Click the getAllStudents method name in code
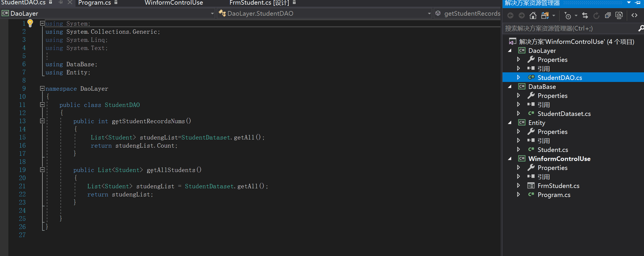This screenshot has width=644, height=256. pos(171,170)
